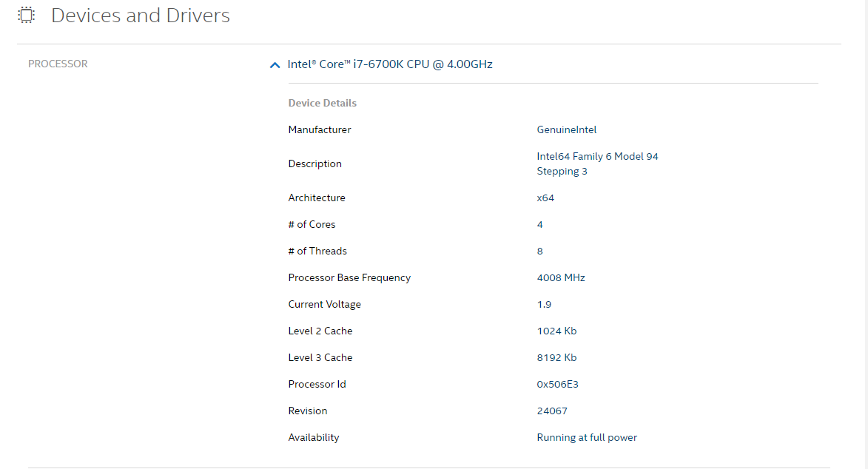Click the # of Threads label

click(x=317, y=251)
